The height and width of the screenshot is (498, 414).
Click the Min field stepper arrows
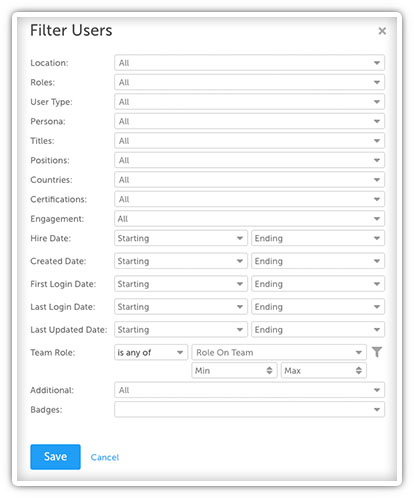coord(269,370)
